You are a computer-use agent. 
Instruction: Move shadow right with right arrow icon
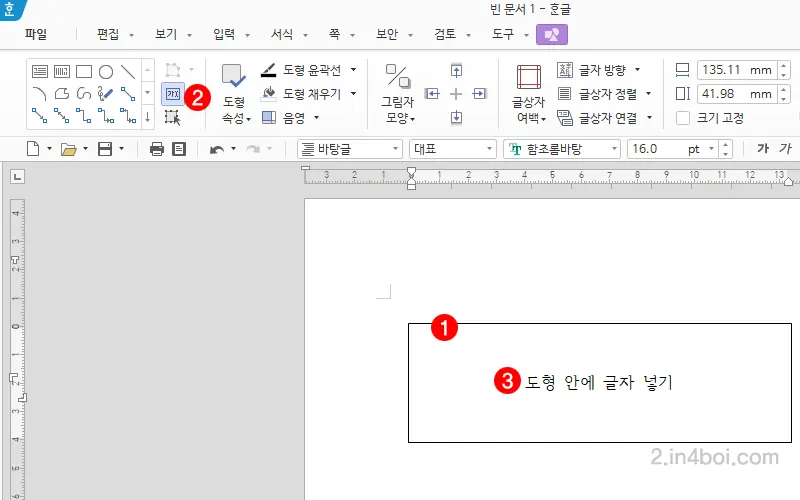coord(480,94)
